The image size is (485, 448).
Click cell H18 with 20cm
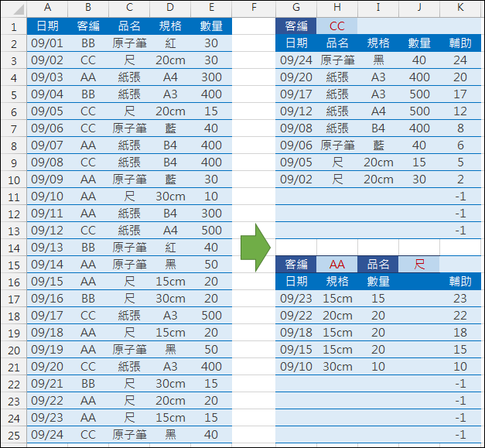(x=336, y=315)
